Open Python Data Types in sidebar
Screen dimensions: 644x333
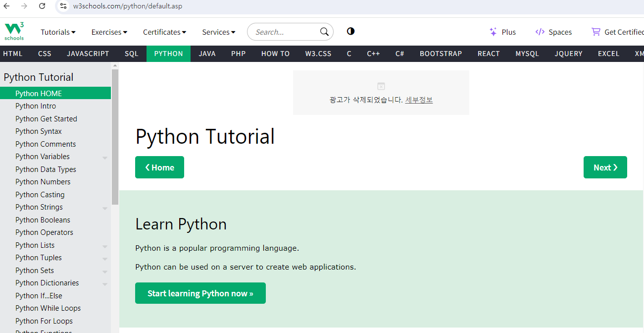(x=55, y=169)
